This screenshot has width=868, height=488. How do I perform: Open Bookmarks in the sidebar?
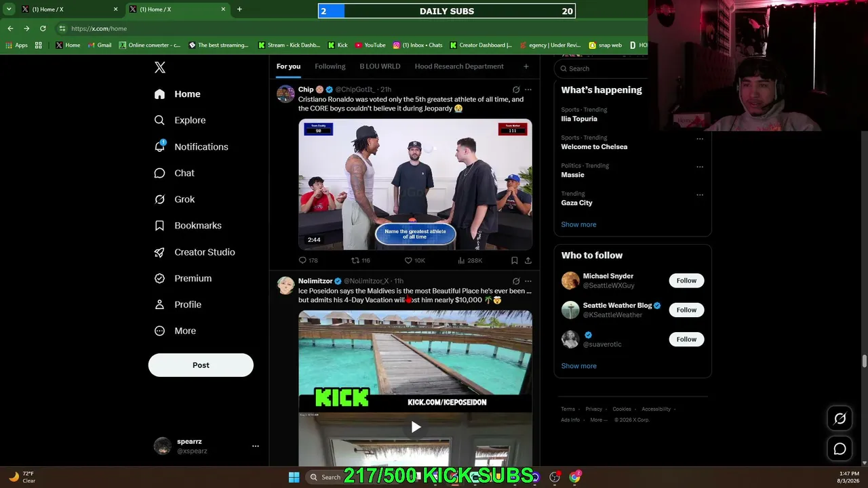tap(188, 226)
